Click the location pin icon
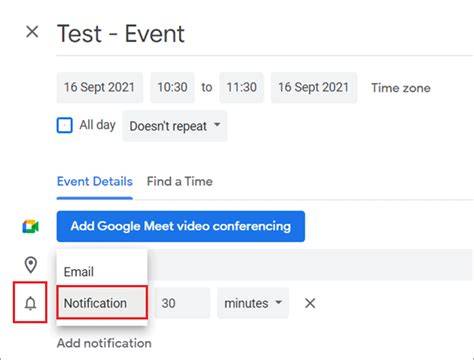This screenshot has width=474, height=360. point(31,265)
